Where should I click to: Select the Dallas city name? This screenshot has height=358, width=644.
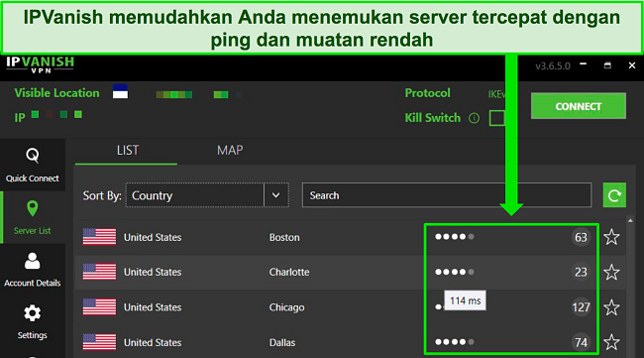click(x=282, y=342)
